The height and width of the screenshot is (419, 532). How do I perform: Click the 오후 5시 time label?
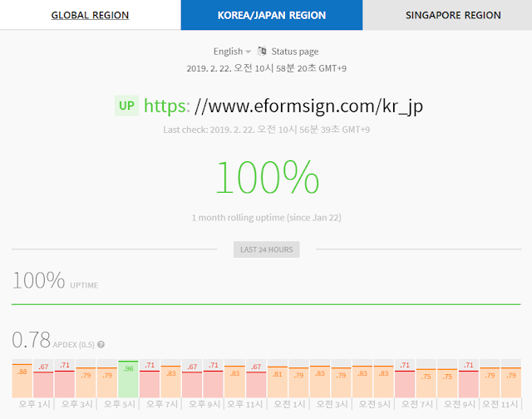tap(119, 404)
